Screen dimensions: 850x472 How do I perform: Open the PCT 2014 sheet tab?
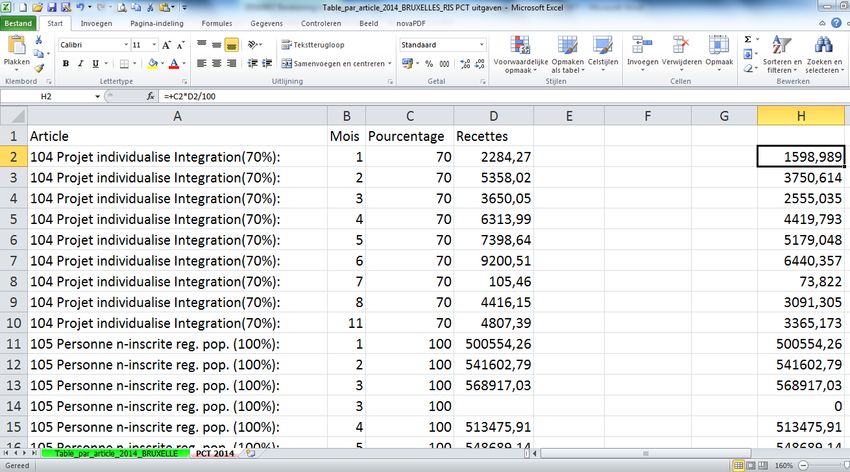217,453
